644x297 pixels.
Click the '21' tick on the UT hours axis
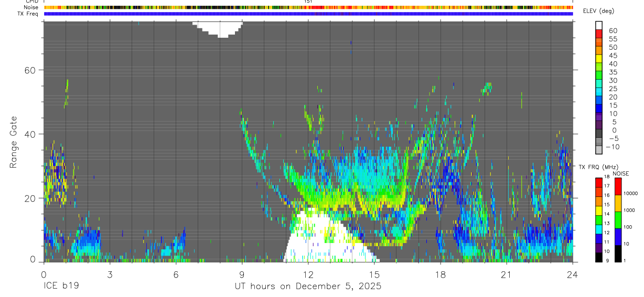[x=507, y=274]
